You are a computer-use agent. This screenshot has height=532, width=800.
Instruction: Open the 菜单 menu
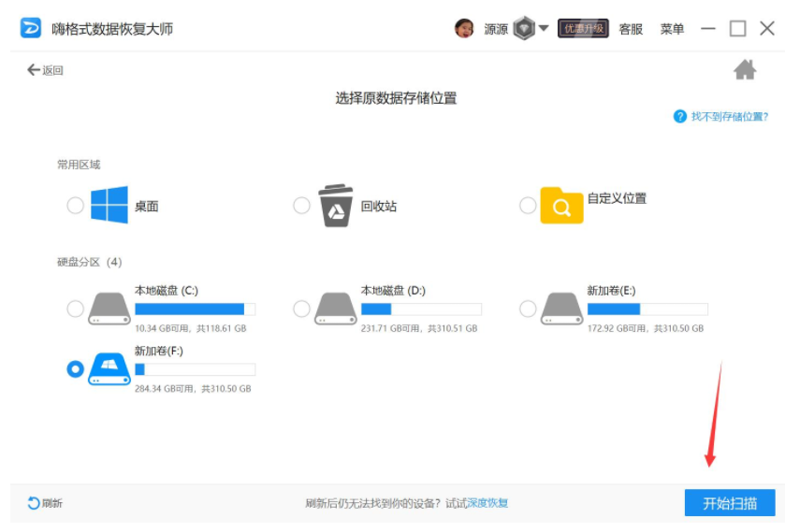pyautogui.click(x=672, y=29)
